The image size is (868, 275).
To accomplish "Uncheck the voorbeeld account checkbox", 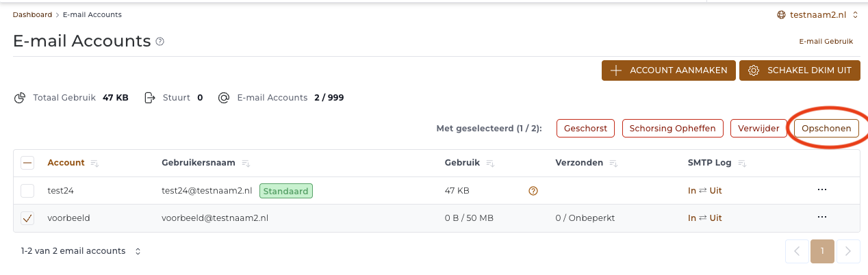I will tap(27, 218).
